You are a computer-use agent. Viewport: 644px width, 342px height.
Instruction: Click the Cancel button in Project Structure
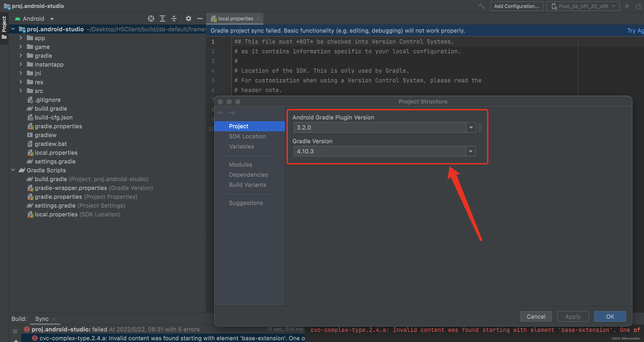coord(536,316)
